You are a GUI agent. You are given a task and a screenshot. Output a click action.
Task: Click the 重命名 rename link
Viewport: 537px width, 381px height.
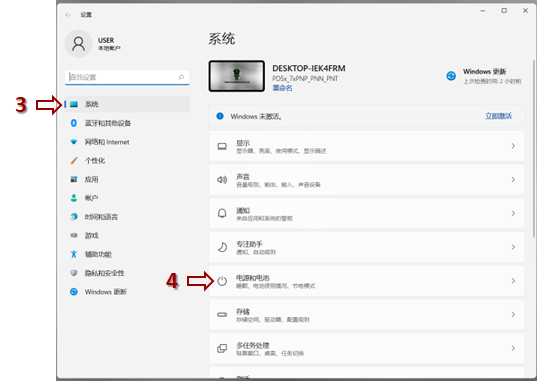click(283, 88)
